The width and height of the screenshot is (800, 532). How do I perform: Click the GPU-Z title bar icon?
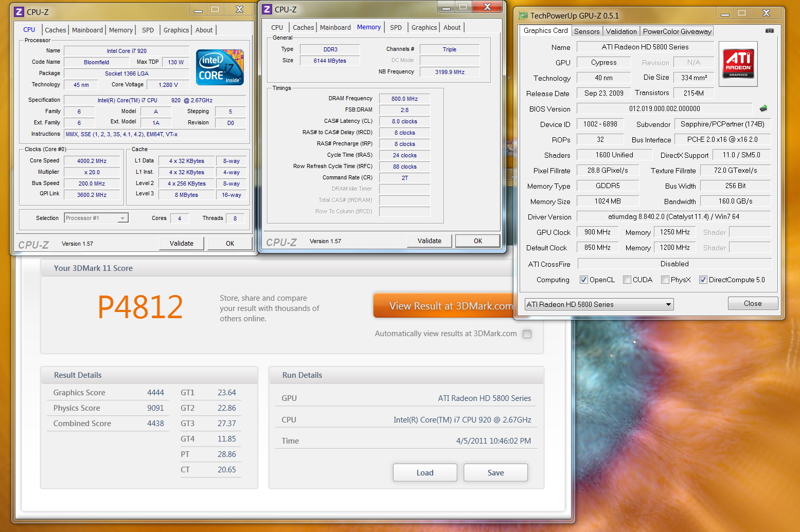coord(523,16)
